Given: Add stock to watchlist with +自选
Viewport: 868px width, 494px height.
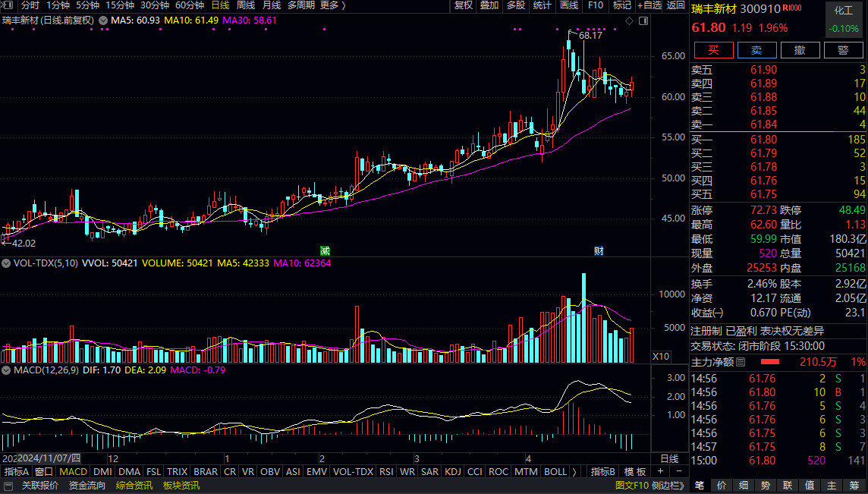Looking at the screenshot, I should 649,5.
